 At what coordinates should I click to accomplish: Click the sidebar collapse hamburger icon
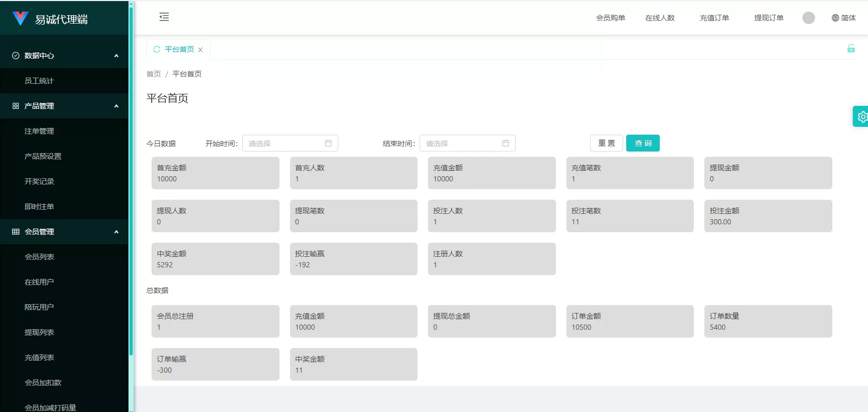[x=164, y=17]
